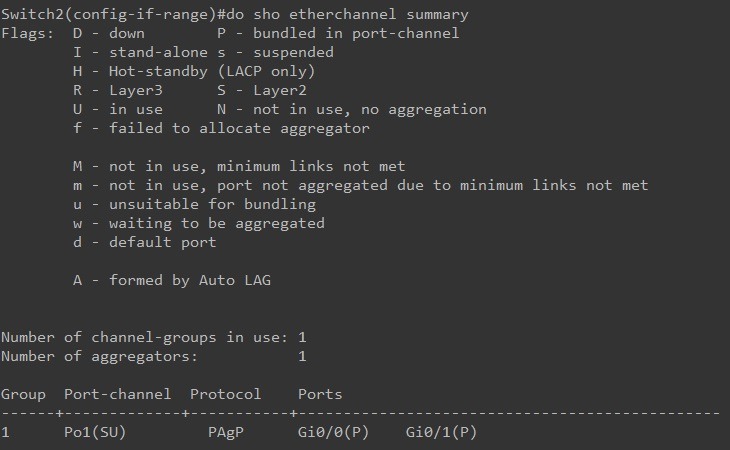Image resolution: width=730 pixels, height=450 pixels.
Task: Click the 'd - default port' line
Action: 144,242
